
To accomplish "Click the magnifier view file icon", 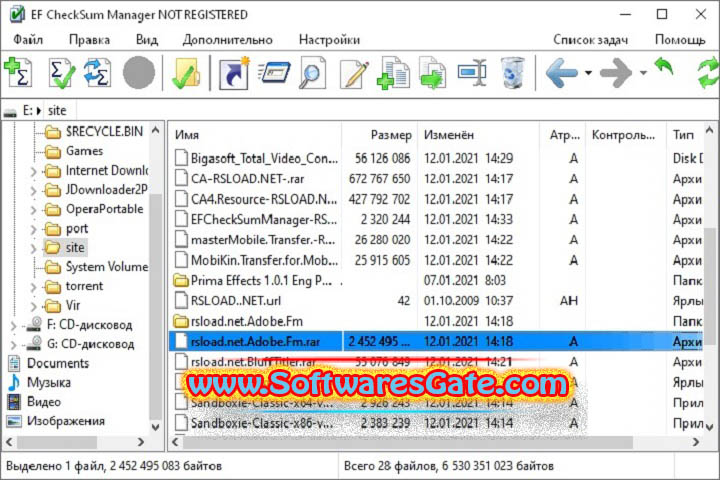I will click(x=312, y=72).
